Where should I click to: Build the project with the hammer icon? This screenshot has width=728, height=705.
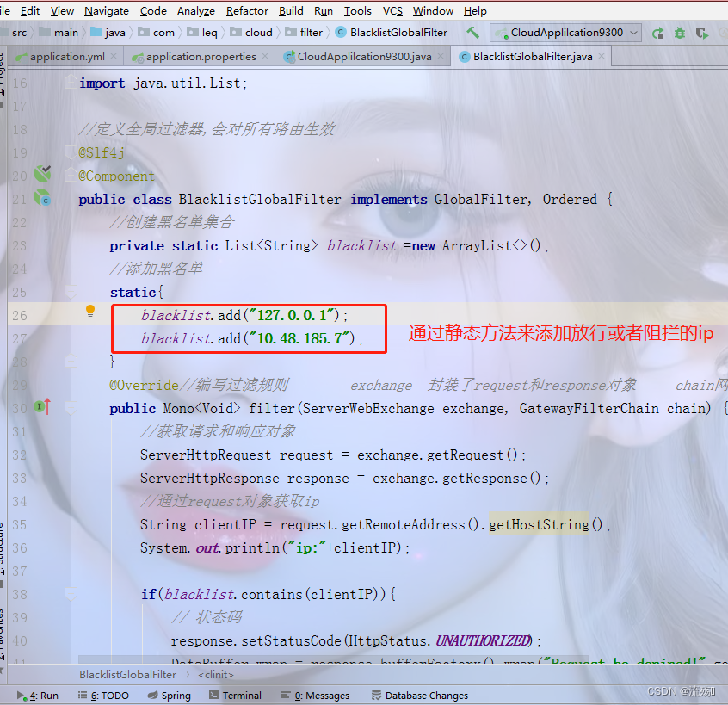[x=472, y=33]
